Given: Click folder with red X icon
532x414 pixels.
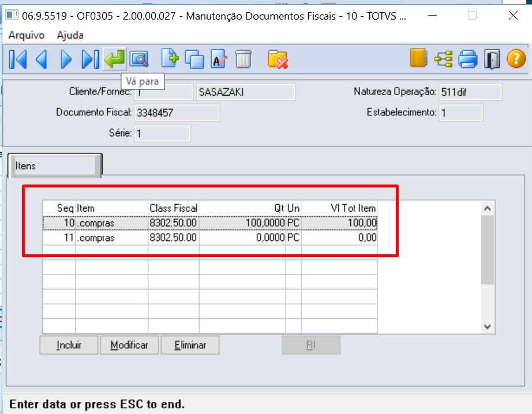Looking at the screenshot, I should (278, 59).
